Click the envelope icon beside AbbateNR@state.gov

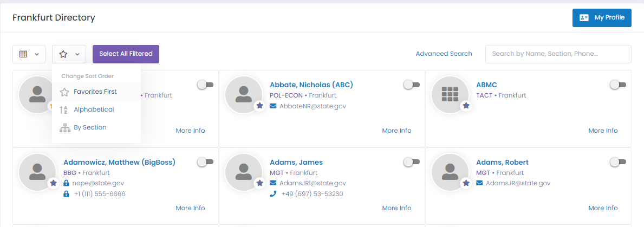pyautogui.click(x=273, y=106)
